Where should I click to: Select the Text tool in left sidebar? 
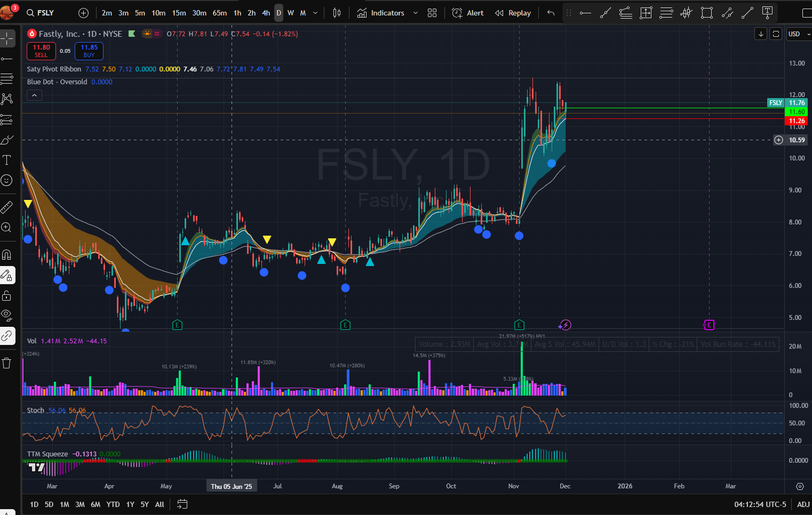(x=7, y=160)
